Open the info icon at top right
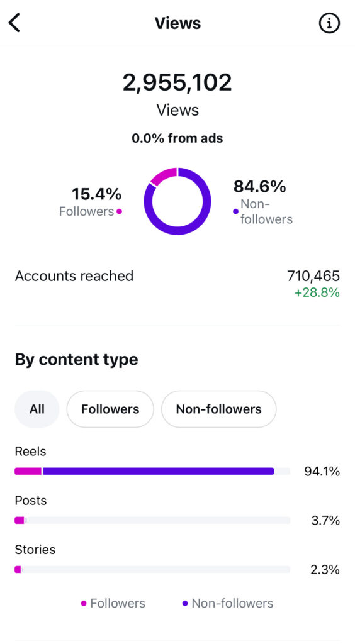The width and height of the screenshot is (355, 644). click(x=329, y=23)
